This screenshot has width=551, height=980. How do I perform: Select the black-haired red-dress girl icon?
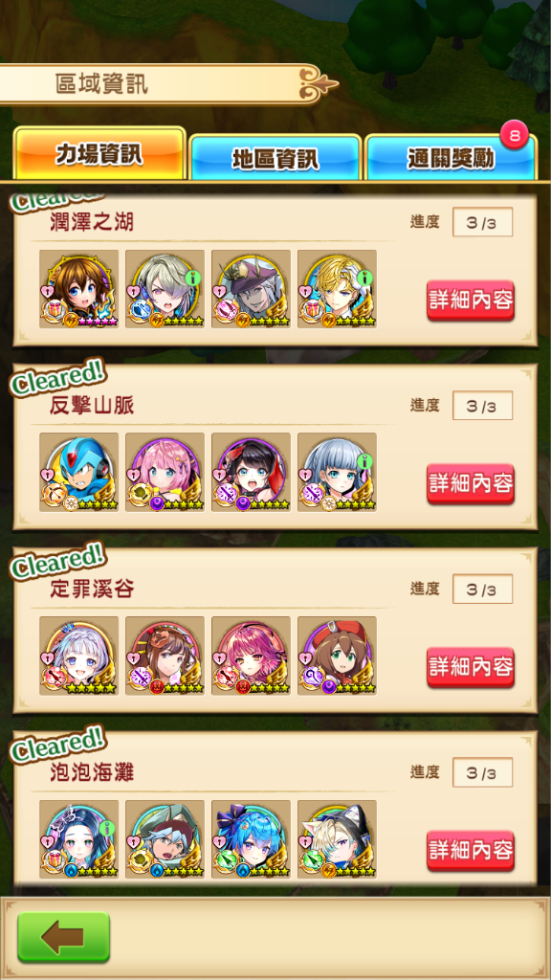click(252, 473)
